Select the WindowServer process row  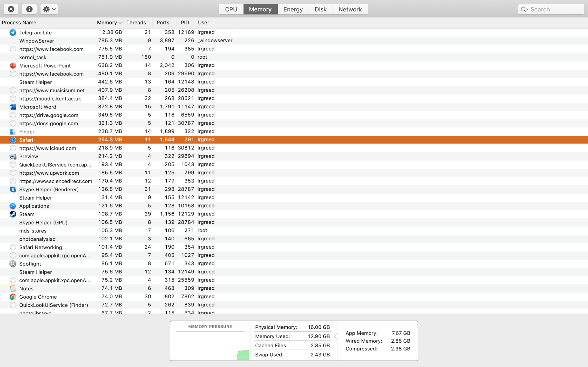click(294, 41)
